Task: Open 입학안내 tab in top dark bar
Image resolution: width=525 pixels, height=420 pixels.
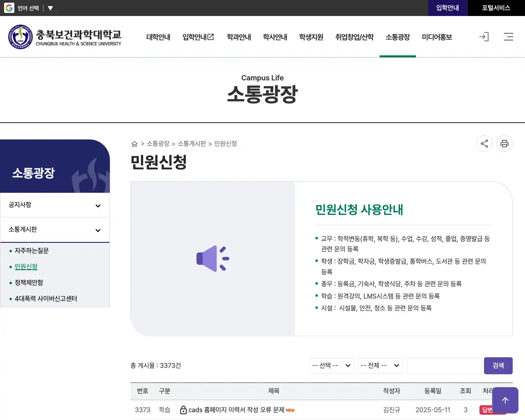Action: (448, 8)
